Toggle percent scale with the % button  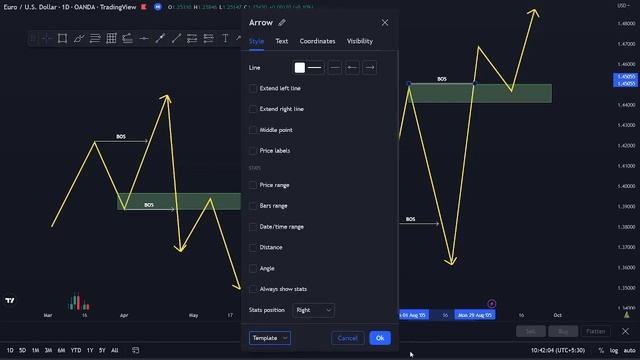pos(601,350)
